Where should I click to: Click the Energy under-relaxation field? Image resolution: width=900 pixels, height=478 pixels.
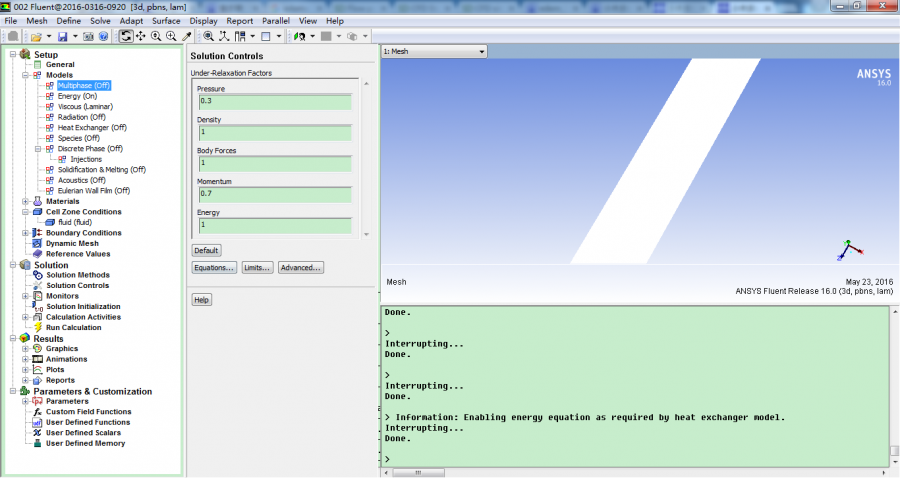(275, 226)
